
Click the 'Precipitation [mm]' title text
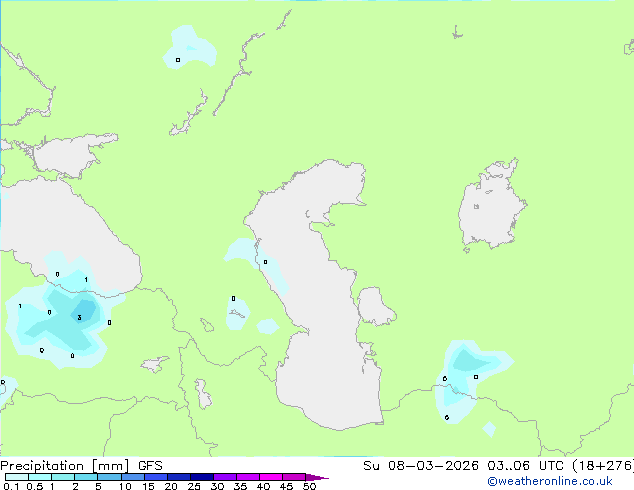64,466
